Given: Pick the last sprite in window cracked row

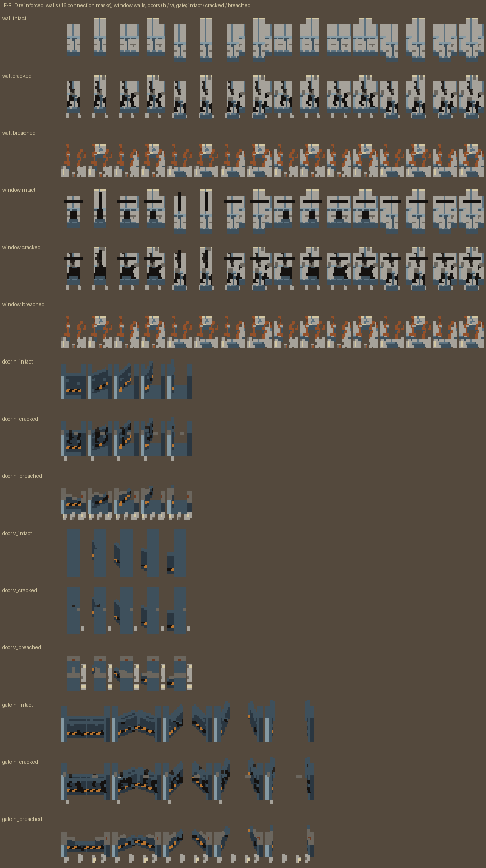Looking at the screenshot, I should tap(471, 268).
